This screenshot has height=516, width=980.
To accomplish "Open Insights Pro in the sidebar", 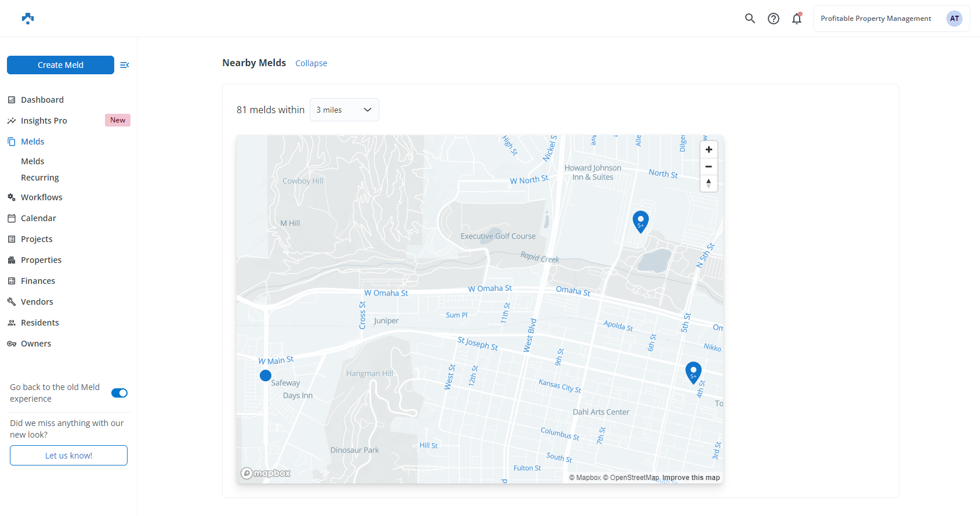I will [44, 121].
